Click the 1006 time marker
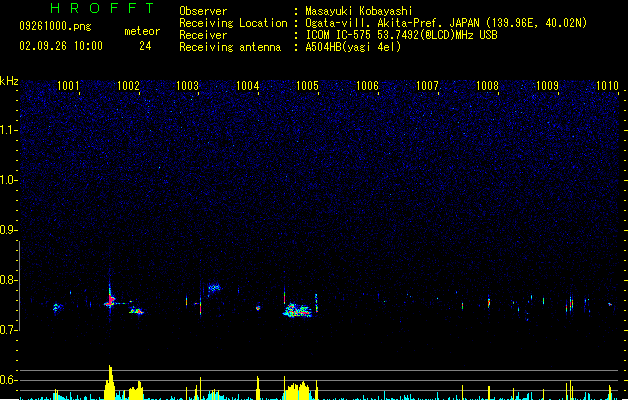 pos(367,86)
